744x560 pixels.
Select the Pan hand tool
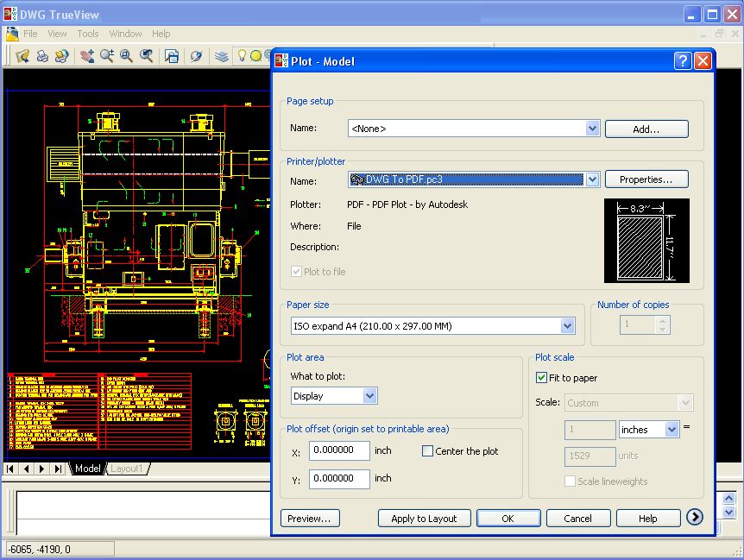click(x=87, y=56)
